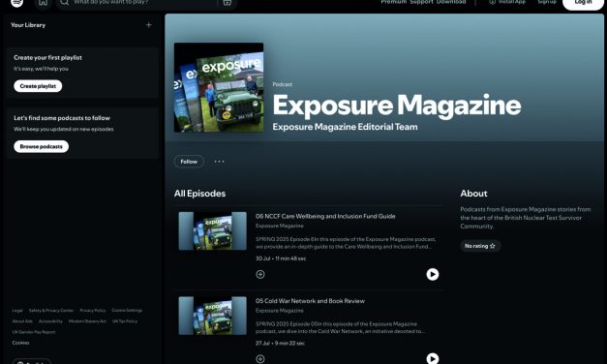The height and width of the screenshot is (364, 607).
Task: Add episode 06 to Your Library
Action: click(x=260, y=274)
